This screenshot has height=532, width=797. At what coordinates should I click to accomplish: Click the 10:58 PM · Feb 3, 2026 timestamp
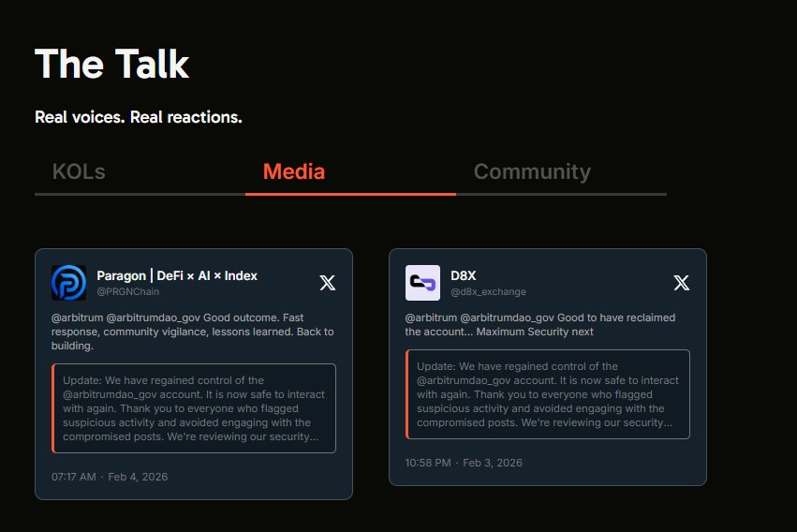(x=464, y=463)
